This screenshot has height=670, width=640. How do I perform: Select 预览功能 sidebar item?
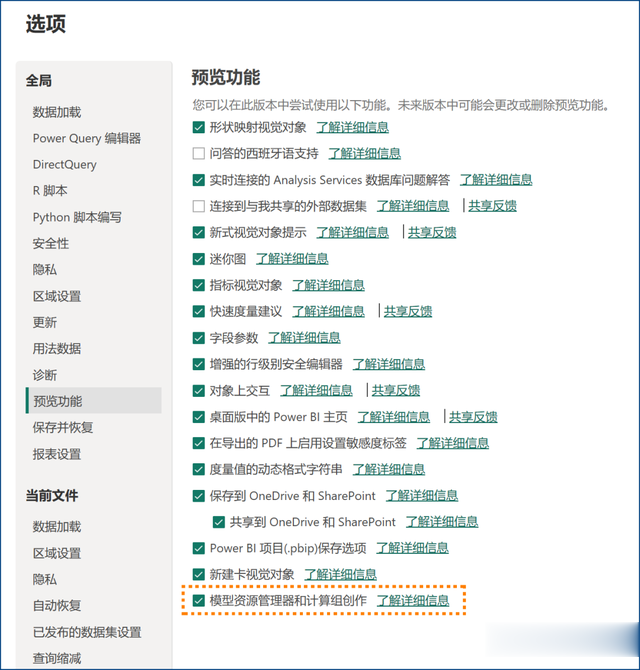[x=94, y=401]
